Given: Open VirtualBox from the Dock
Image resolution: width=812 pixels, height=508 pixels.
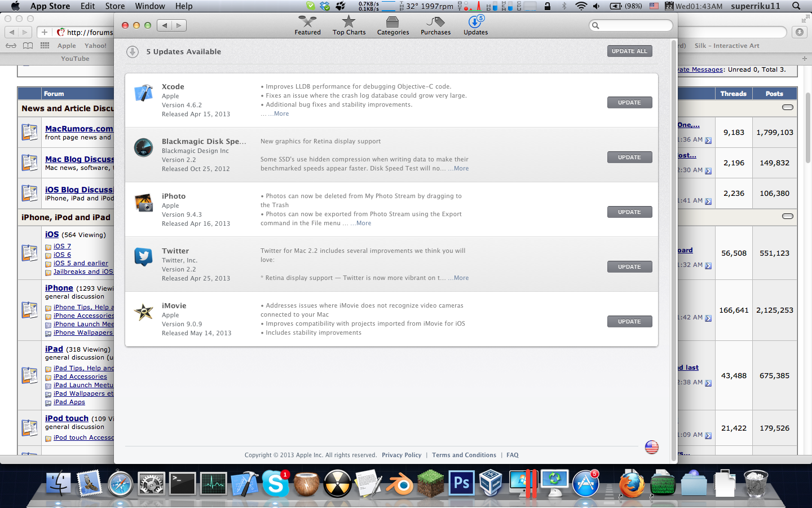Looking at the screenshot, I should point(491,484).
